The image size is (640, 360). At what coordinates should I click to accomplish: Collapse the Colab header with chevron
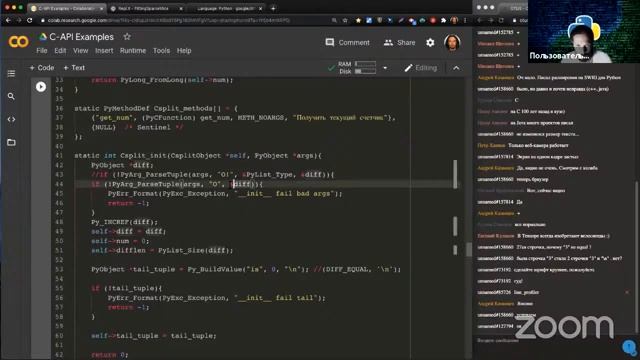[x=456, y=68]
